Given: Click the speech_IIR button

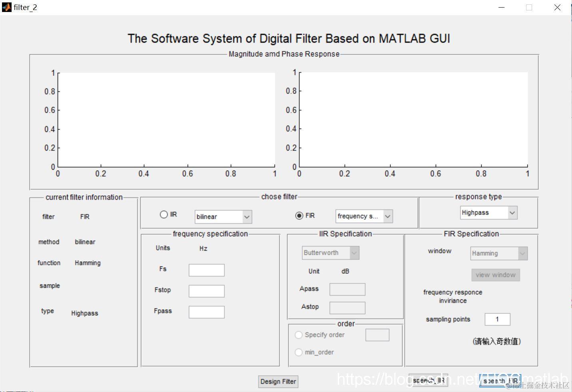Looking at the screenshot, I should pyautogui.click(x=428, y=380).
